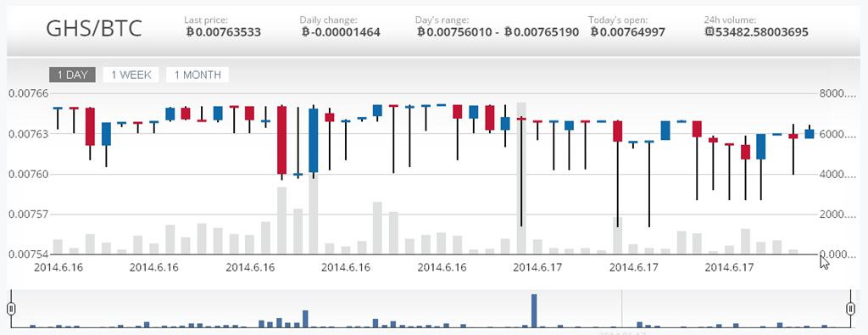Click the tallest gray volume bar

(x=521, y=178)
